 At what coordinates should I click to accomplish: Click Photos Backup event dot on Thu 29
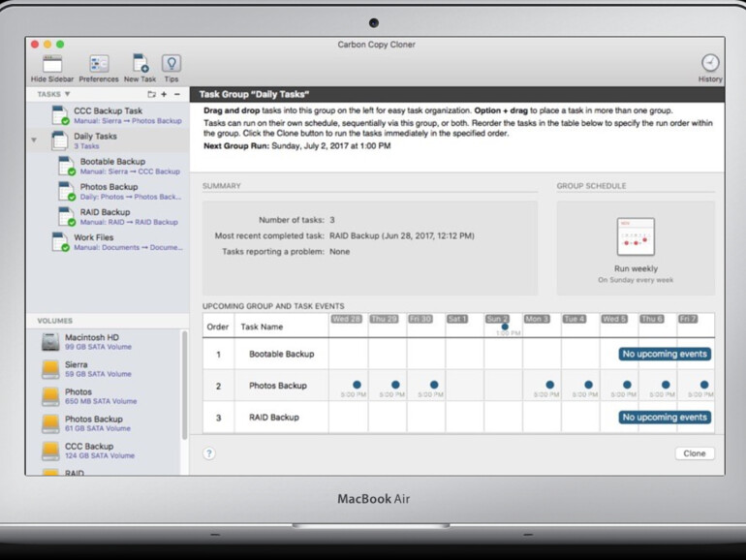pos(395,385)
